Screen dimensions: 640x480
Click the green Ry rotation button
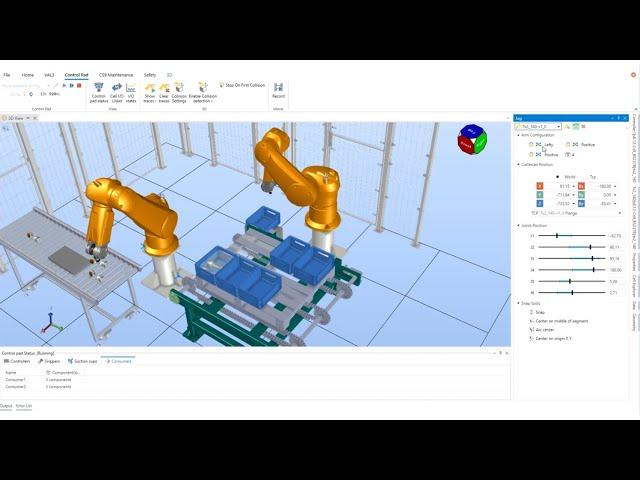click(x=581, y=195)
